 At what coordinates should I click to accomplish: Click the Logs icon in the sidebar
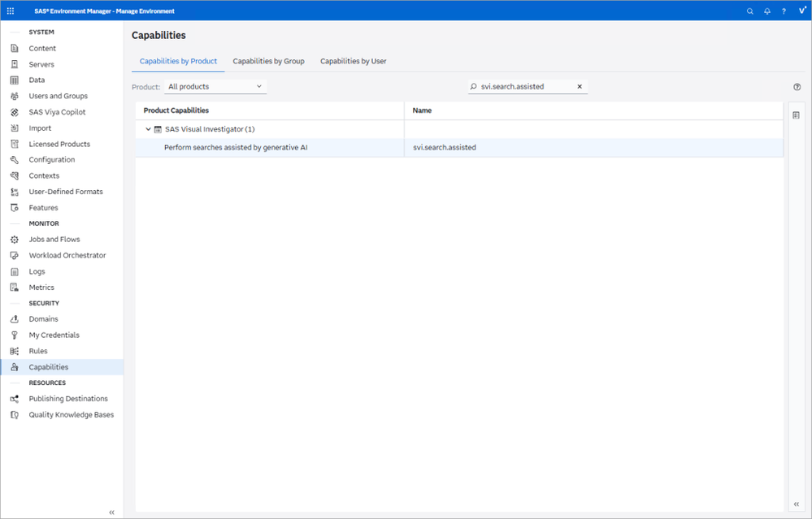[15, 271]
